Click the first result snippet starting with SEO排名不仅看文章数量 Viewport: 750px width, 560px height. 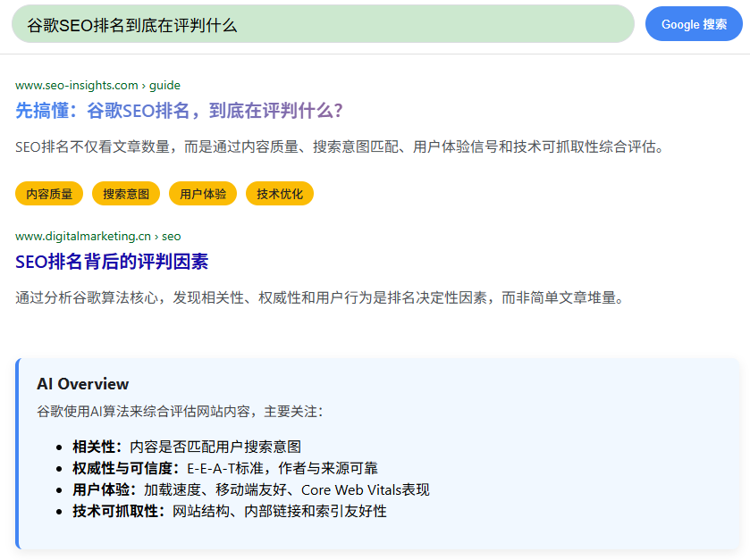(340, 146)
